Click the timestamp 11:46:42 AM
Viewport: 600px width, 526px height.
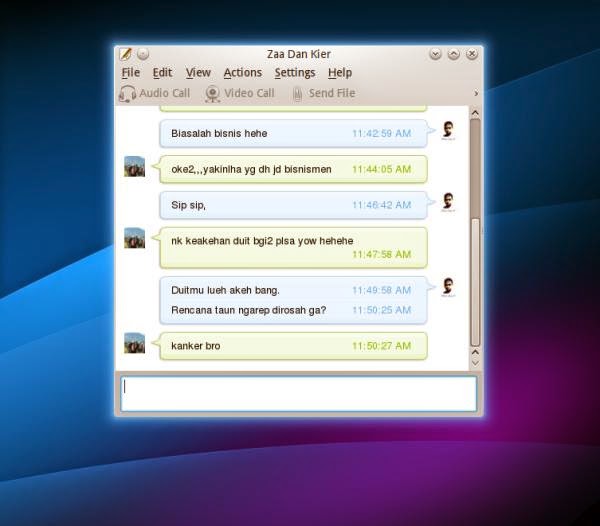pos(382,205)
